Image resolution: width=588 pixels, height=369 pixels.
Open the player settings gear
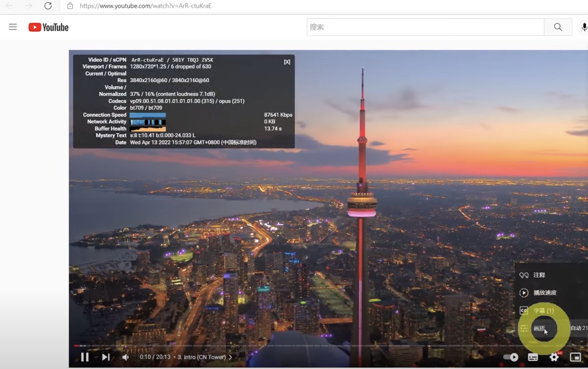[x=554, y=357]
